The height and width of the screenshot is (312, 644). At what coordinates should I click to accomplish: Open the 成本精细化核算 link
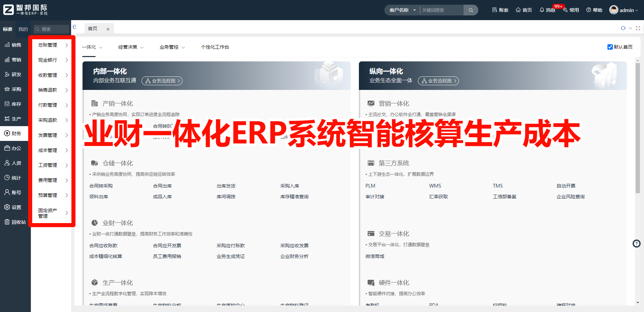point(106,256)
